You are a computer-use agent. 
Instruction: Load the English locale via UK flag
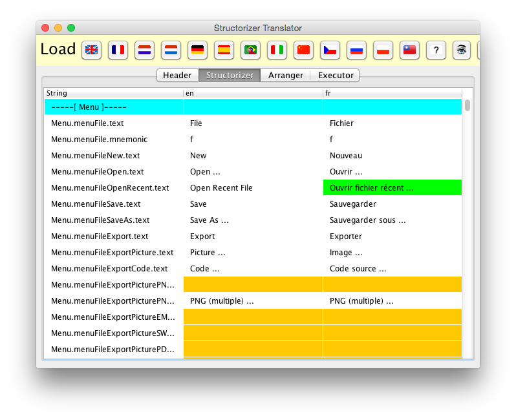[91, 50]
